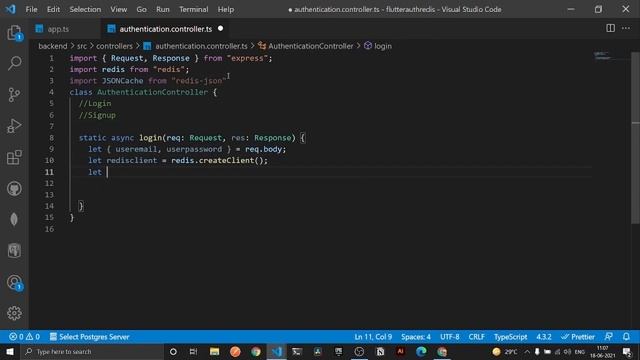
Task: Click line number 8 in gutter
Action: pyautogui.click(x=51, y=138)
